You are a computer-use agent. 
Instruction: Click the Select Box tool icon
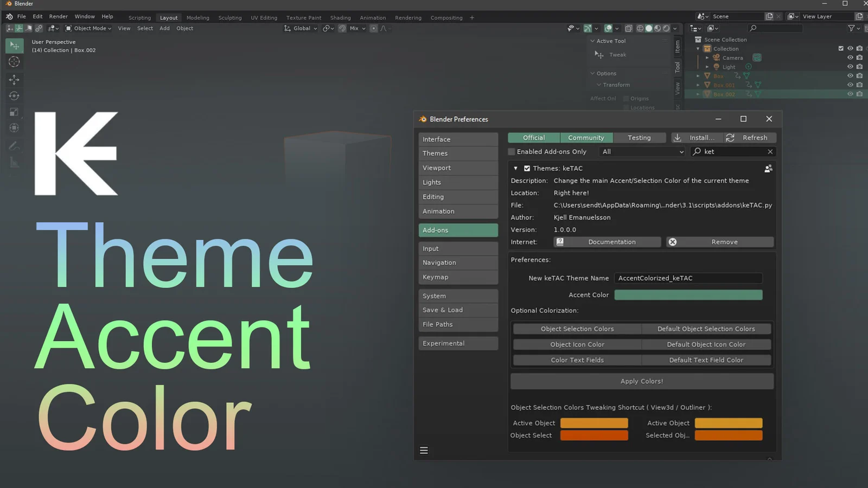click(x=14, y=46)
